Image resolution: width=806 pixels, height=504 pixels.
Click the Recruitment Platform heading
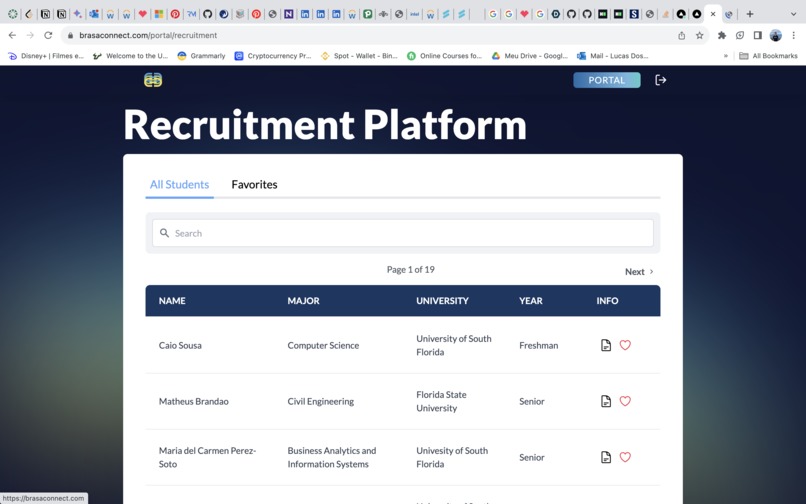coord(325,125)
